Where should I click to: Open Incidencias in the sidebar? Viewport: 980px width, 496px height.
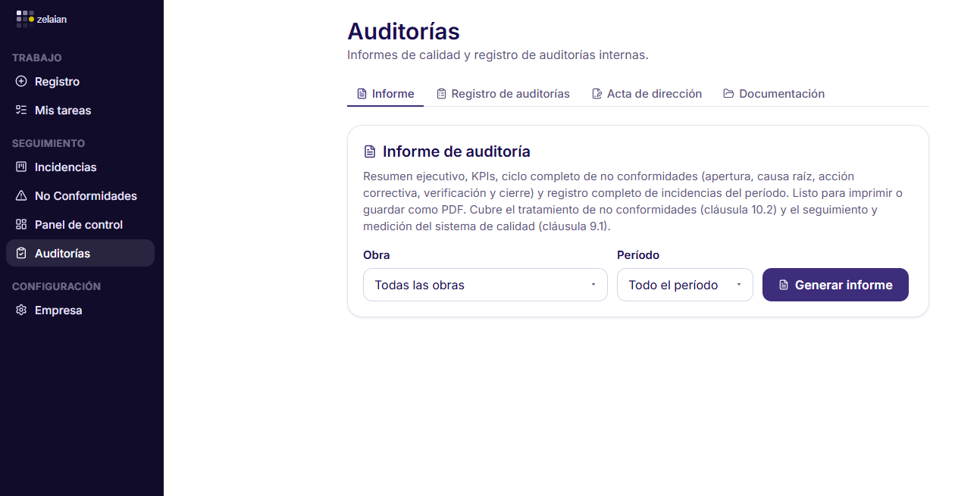(x=80, y=167)
